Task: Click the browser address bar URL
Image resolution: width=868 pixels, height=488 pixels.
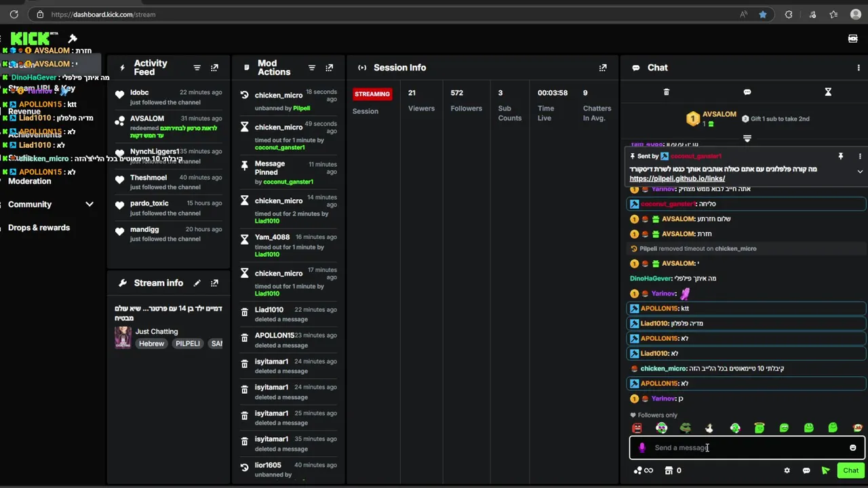Action: [103, 14]
